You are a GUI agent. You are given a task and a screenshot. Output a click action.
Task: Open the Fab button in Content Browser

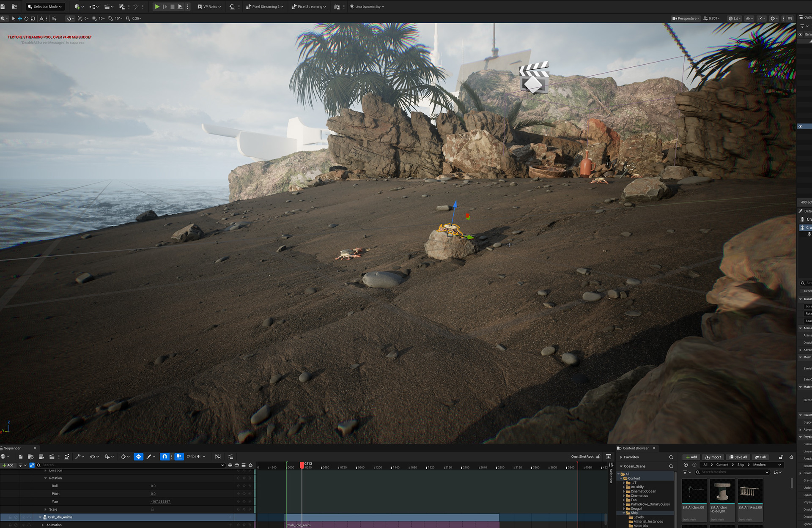pos(761,457)
